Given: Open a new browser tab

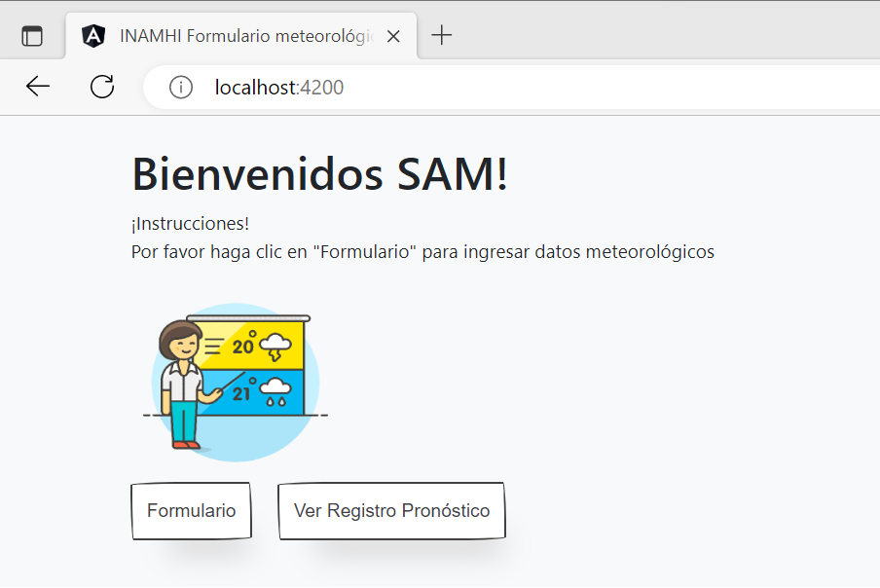Looking at the screenshot, I should click(x=442, y=35).
